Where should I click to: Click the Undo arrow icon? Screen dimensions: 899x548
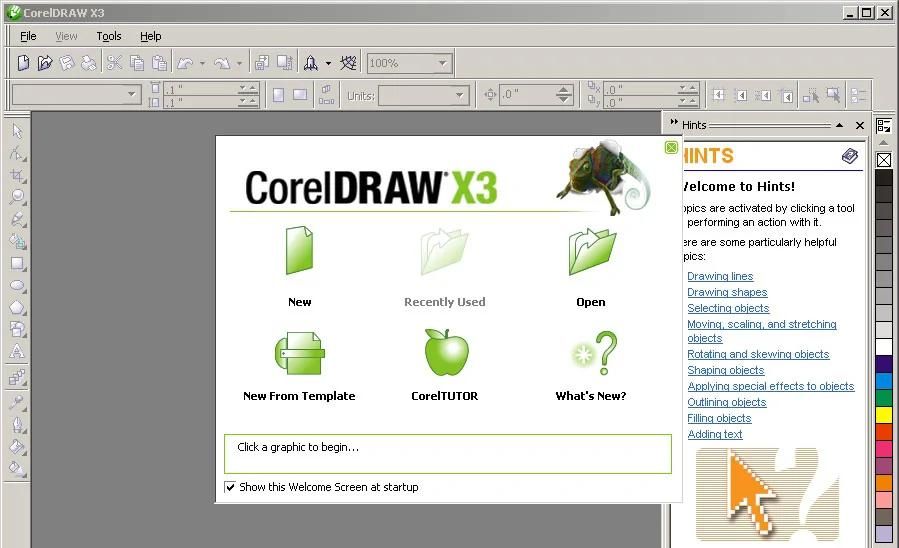point(185,63)
